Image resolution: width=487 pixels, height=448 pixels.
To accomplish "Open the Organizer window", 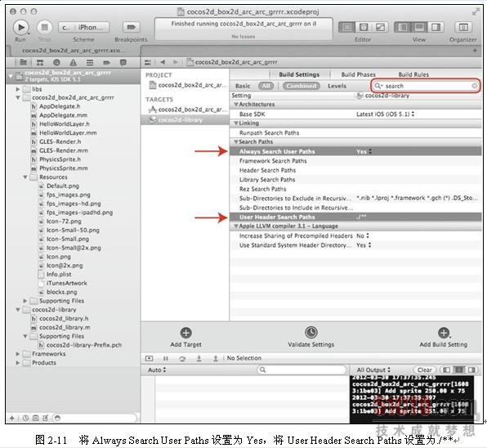I will 463,27.
